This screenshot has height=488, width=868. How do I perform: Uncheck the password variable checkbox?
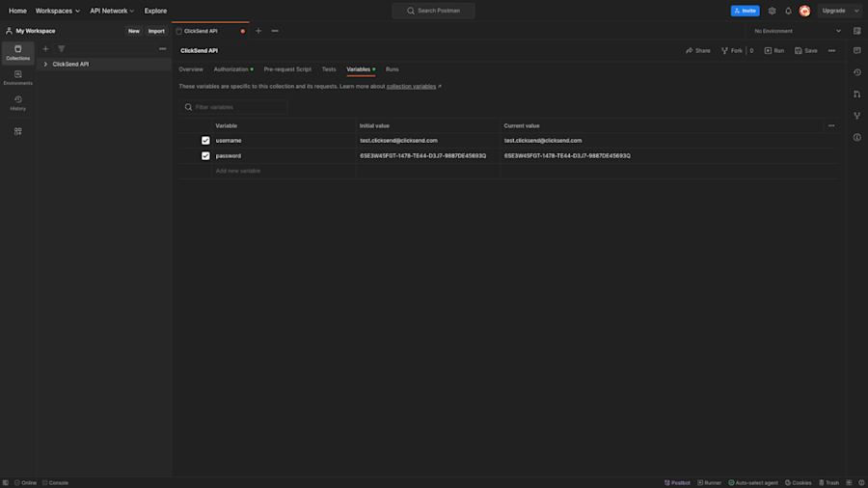pyautogui.click(x=205, y=156)
